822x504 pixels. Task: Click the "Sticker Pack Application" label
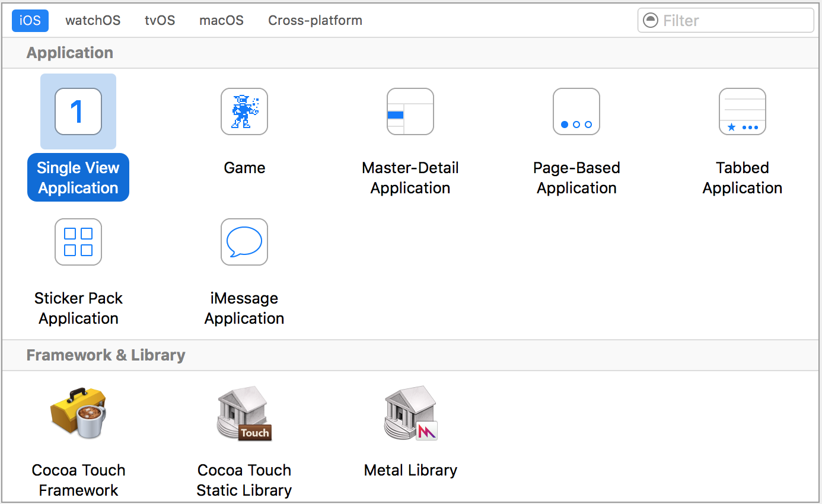pos(78,308)
